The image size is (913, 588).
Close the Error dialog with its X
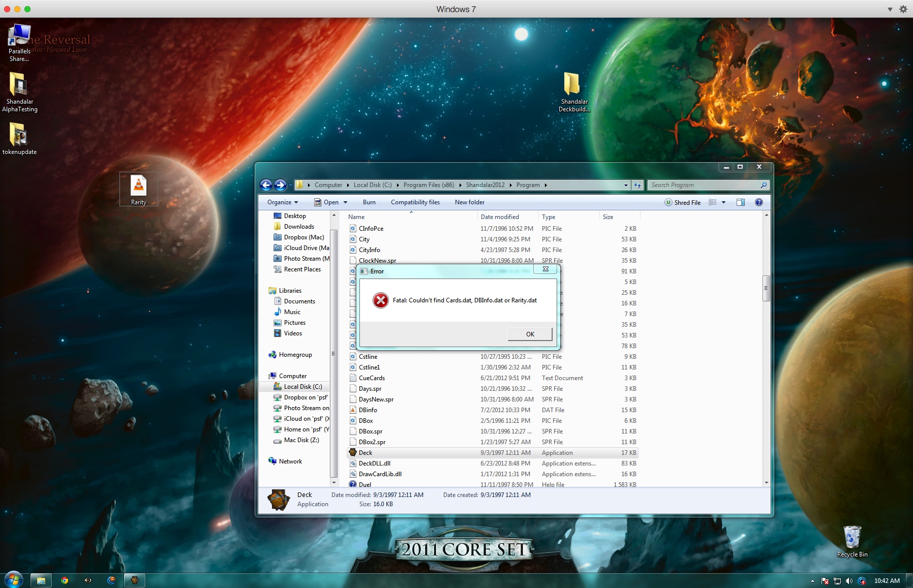(545, 269)
